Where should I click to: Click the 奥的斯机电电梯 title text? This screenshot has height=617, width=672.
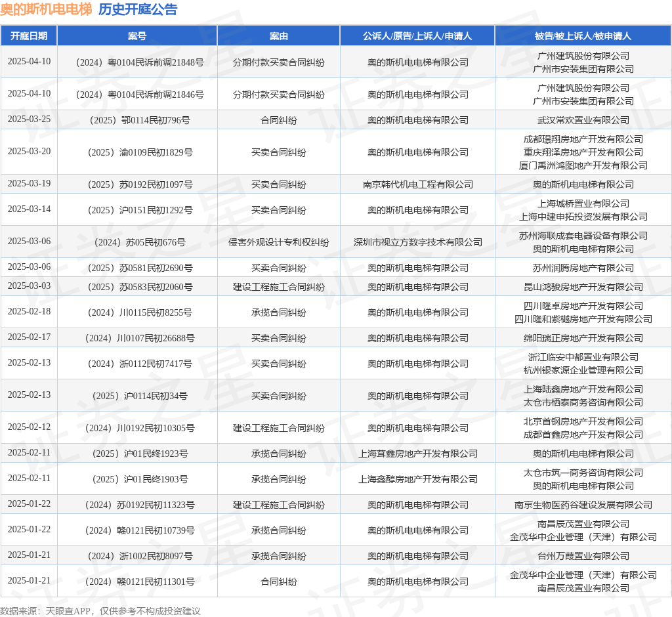(x=47, y=9)
